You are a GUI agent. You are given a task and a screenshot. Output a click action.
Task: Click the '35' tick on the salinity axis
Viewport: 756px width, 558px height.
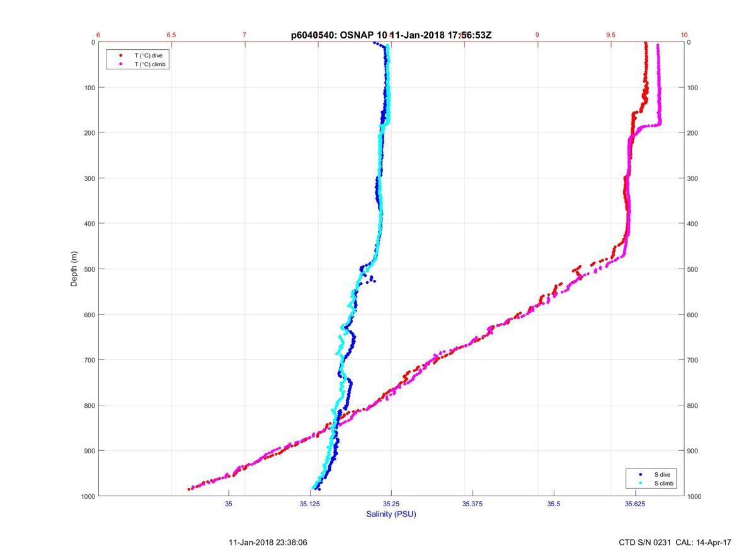coord(229,504)
